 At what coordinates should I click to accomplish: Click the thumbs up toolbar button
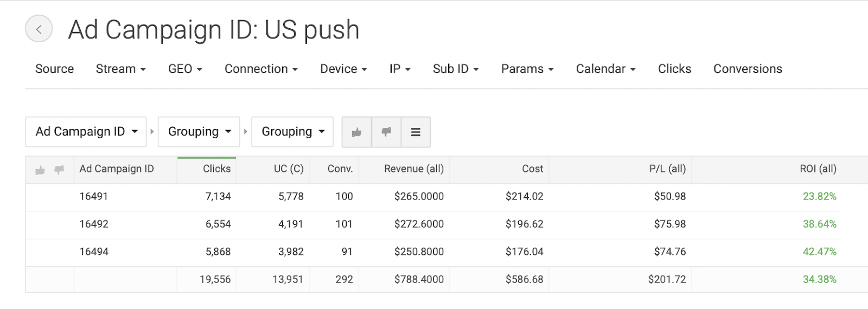pos(356,132)
